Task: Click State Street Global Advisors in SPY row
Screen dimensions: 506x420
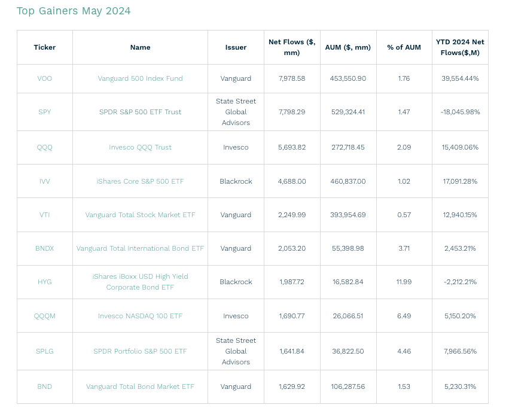Action: 236,112
